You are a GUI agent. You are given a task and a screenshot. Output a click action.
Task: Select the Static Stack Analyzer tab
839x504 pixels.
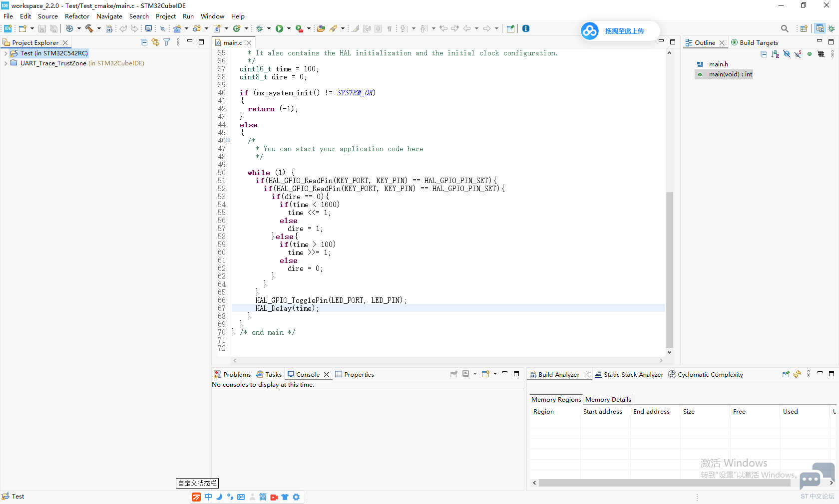click(629, 374)
